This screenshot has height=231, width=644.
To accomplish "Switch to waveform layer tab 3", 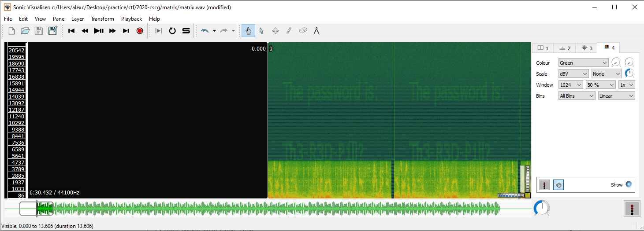I will (587, 48).
